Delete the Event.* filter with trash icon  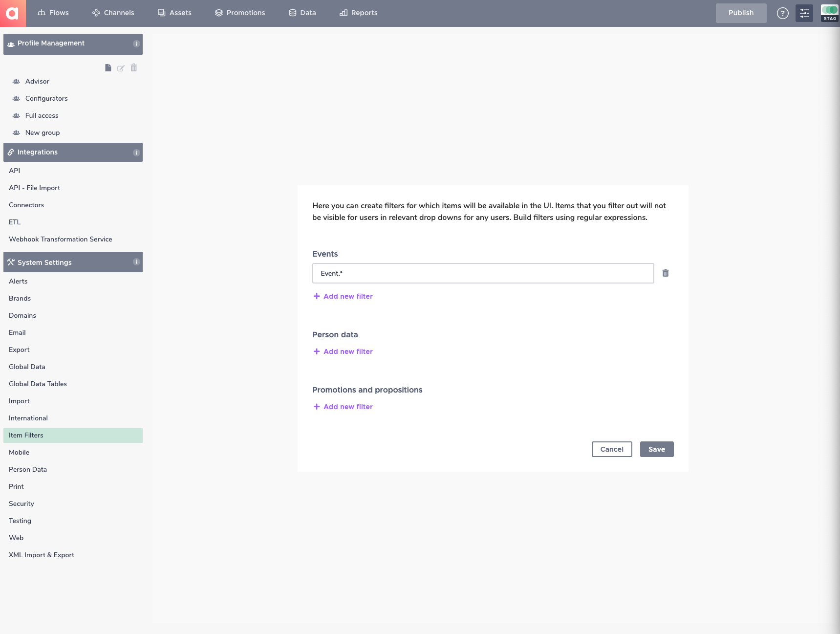click(x=665, y=273)
